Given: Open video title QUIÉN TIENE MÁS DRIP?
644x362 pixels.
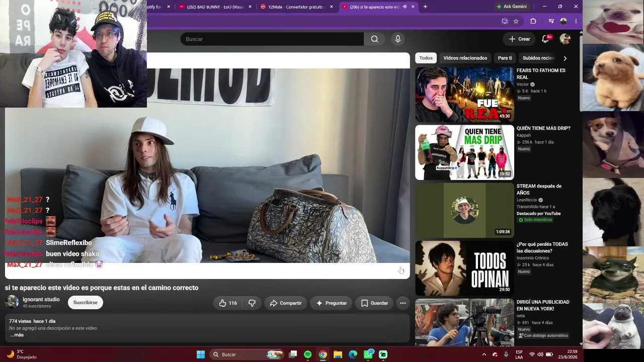Looking at the screenshot, I should pos(543,128).
